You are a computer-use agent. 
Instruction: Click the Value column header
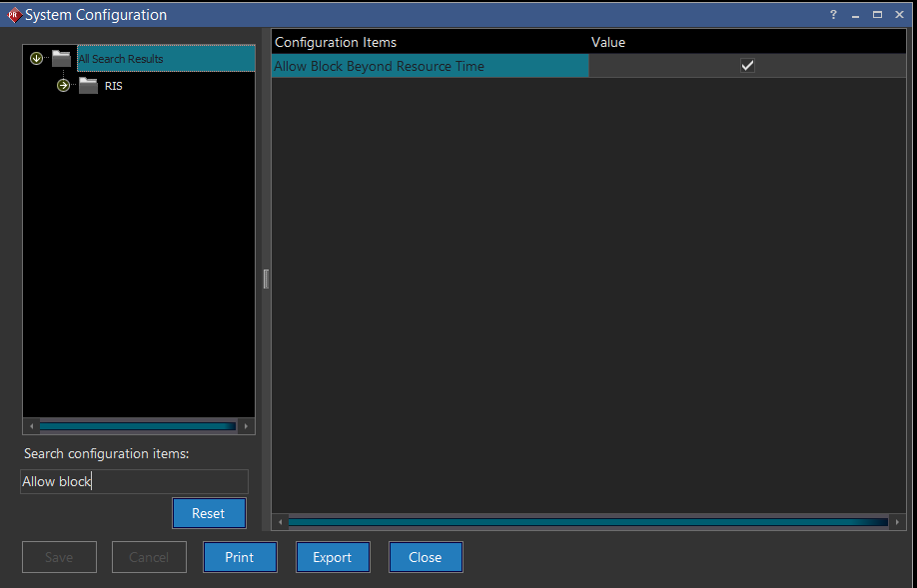coord(608,42)
